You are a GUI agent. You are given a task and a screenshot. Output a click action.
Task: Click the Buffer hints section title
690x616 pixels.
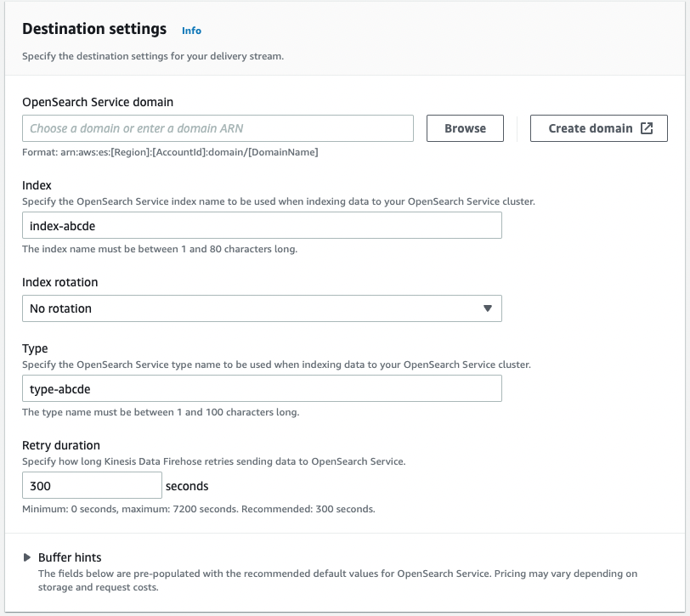70,557
